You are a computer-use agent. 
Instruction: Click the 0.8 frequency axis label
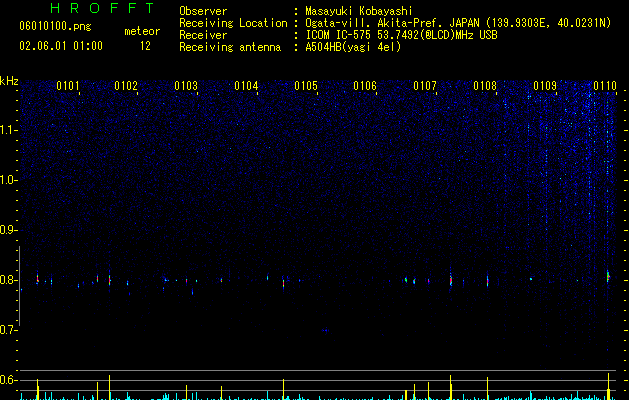(9, 280)
